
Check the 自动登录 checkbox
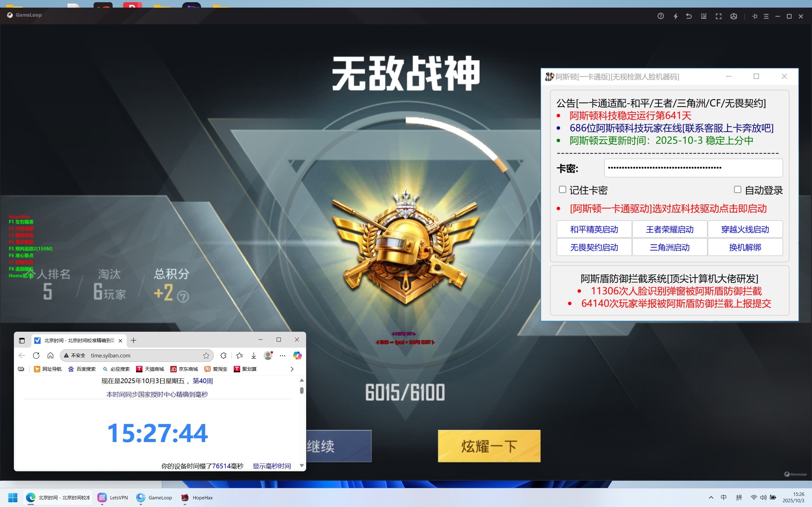click(x=737, y=190)
